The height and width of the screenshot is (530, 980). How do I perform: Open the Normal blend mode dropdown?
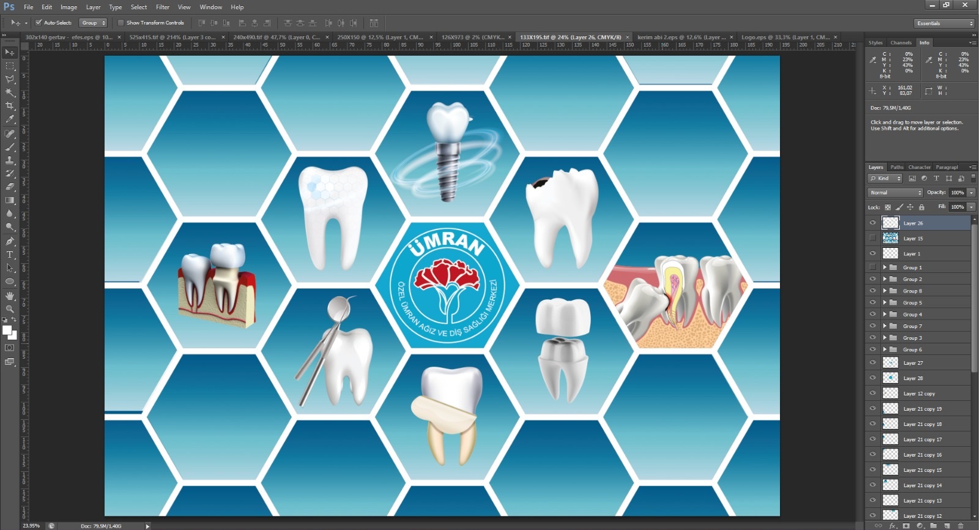895,193
